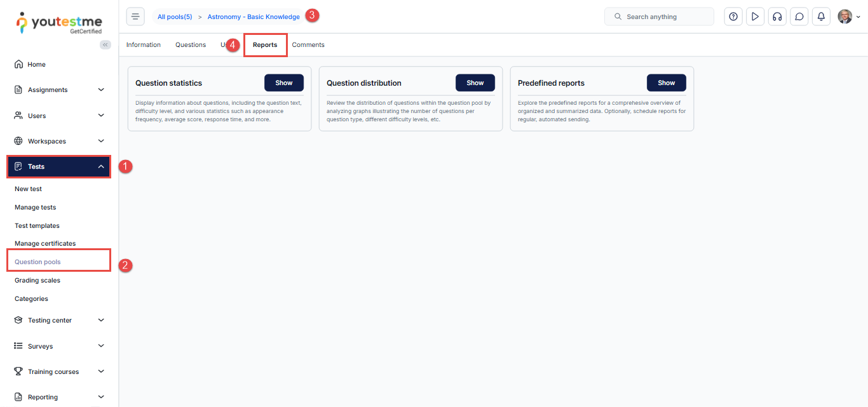Open the user profile avatar menu
868x407 pixels.
(x=848, y=17)
